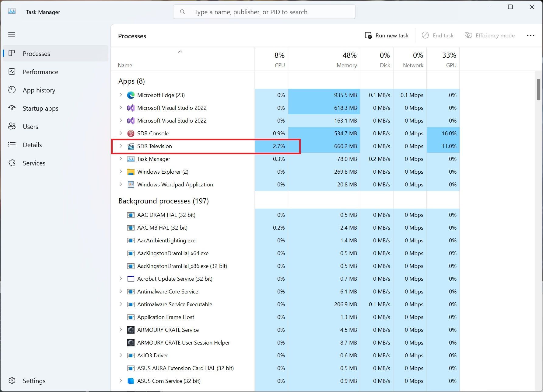This screenshot has height=392, width=543.
Task: Sort by Network column header
Action: click(410, 59)
